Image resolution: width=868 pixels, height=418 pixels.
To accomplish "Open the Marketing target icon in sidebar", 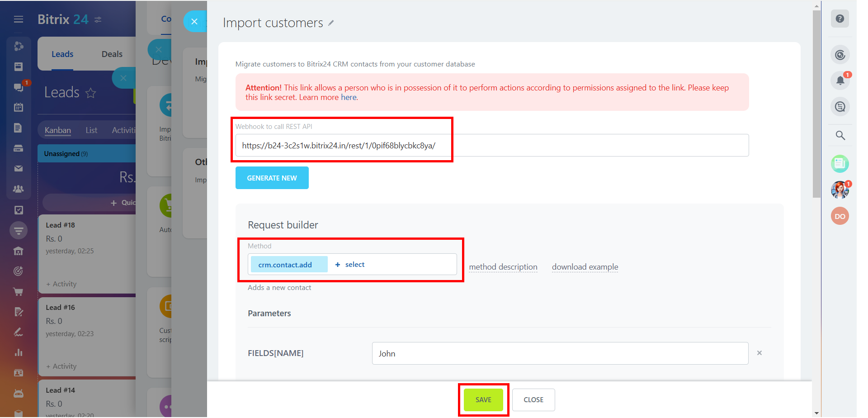I will 19,271.
